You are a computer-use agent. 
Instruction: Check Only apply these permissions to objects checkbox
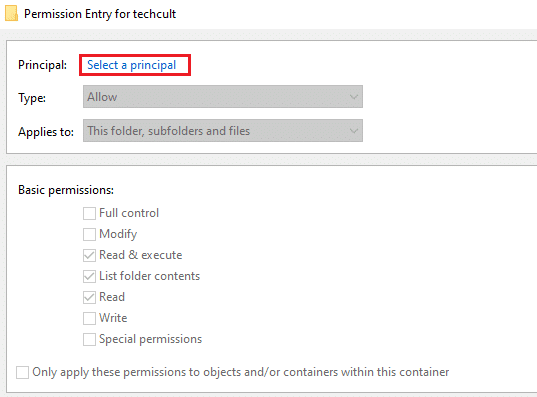coord(22,372)
